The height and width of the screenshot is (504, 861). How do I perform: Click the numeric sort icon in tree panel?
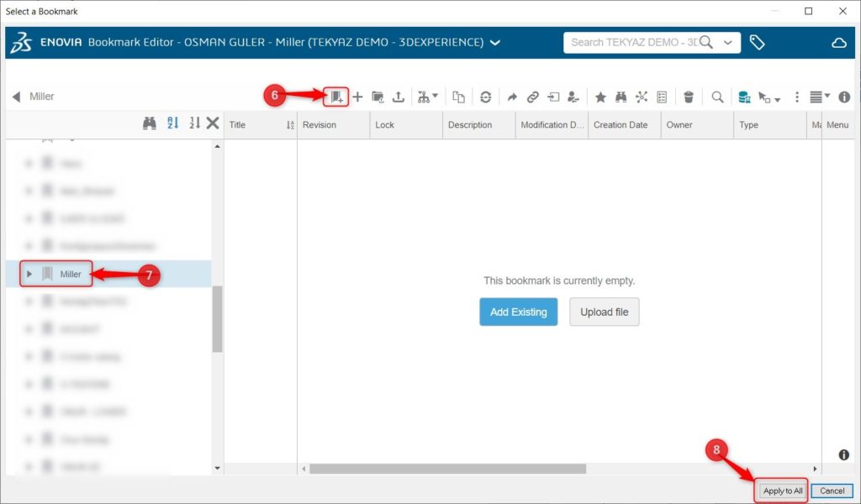pyautogui.click(x=194, y=123)
